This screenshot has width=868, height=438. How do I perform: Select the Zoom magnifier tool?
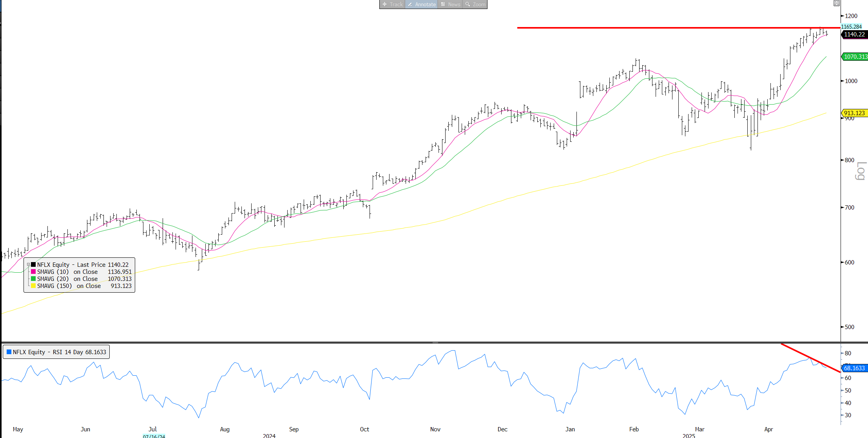click(x=475, y=4)
